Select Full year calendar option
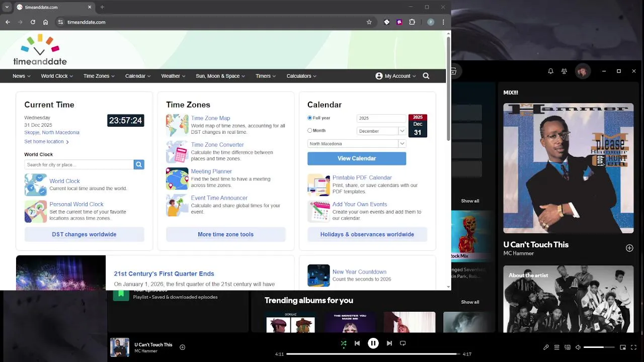This screenshot has height=362, width=644. pyautogui.click(x=310, y=118)
